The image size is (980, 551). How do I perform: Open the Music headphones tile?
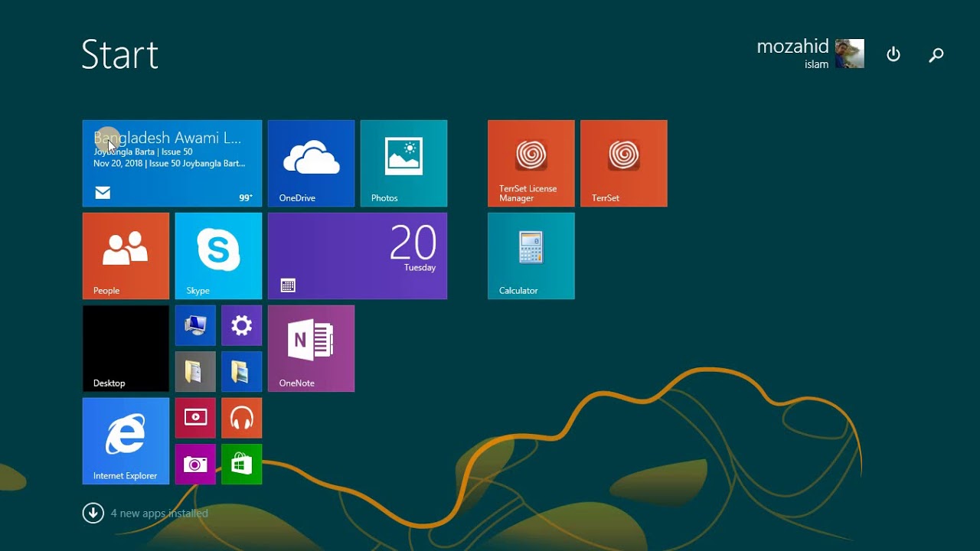242,418
